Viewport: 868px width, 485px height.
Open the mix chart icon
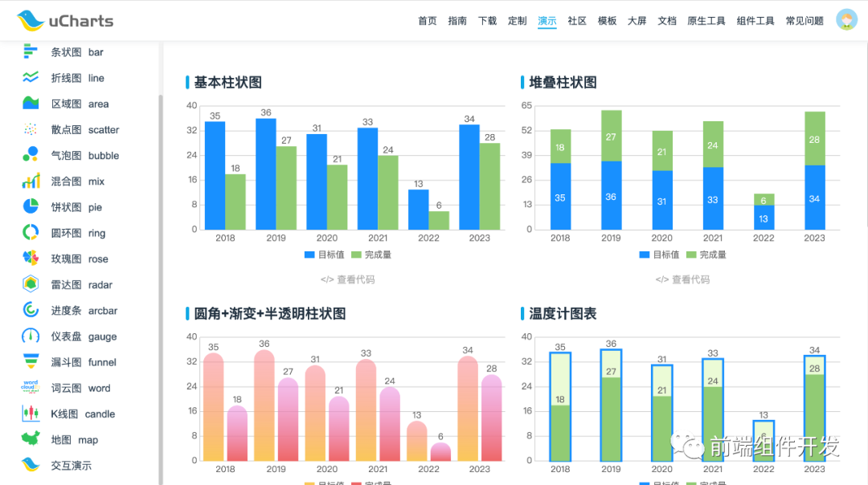[x=31, y=181]
